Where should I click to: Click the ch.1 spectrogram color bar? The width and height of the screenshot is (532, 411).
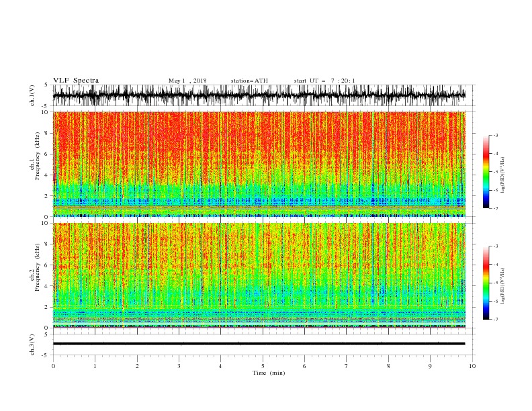tap(486, 172)
